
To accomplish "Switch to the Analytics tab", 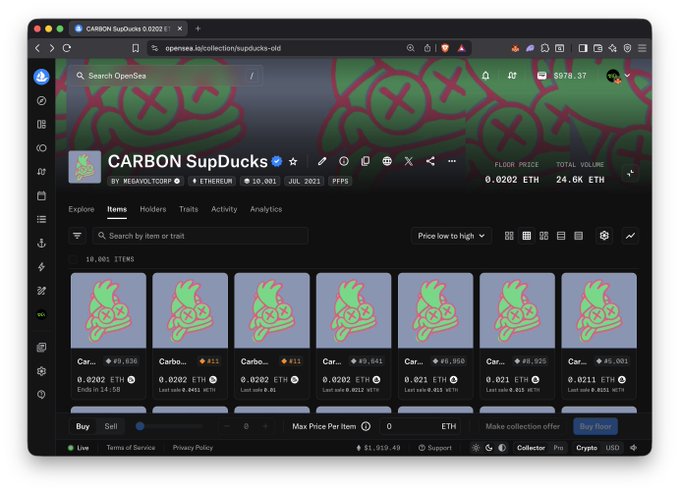I will (266, 209).
